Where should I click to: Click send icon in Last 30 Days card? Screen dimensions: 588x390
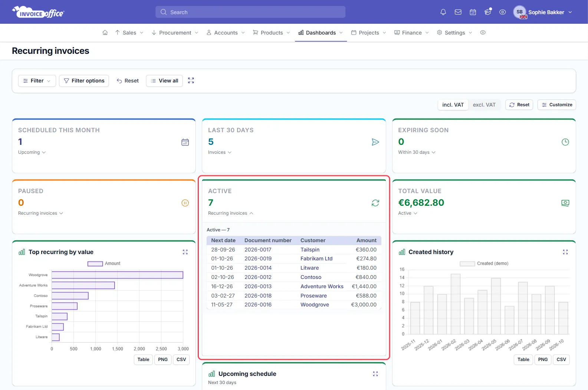375,142
